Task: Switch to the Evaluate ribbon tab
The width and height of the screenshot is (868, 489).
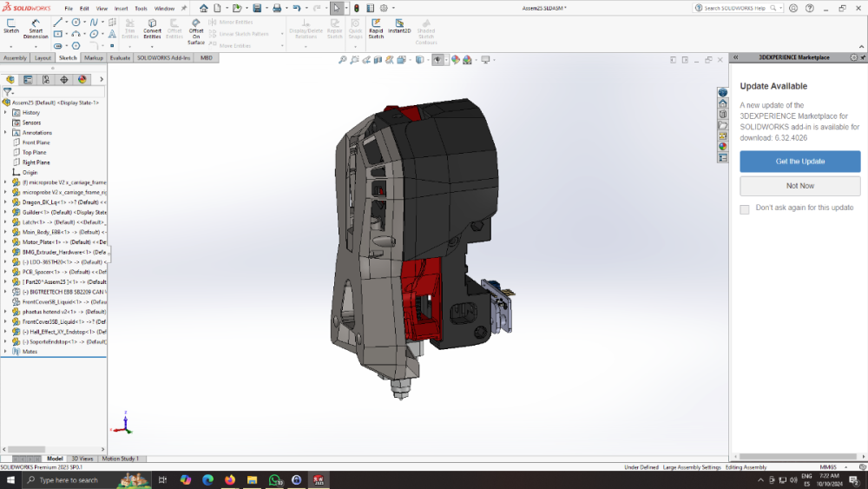Action: [x=120, y=57]
